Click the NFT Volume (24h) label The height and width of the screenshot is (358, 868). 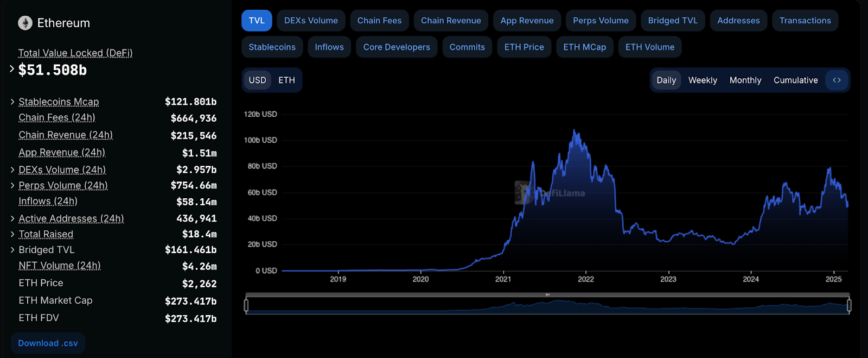60,266
